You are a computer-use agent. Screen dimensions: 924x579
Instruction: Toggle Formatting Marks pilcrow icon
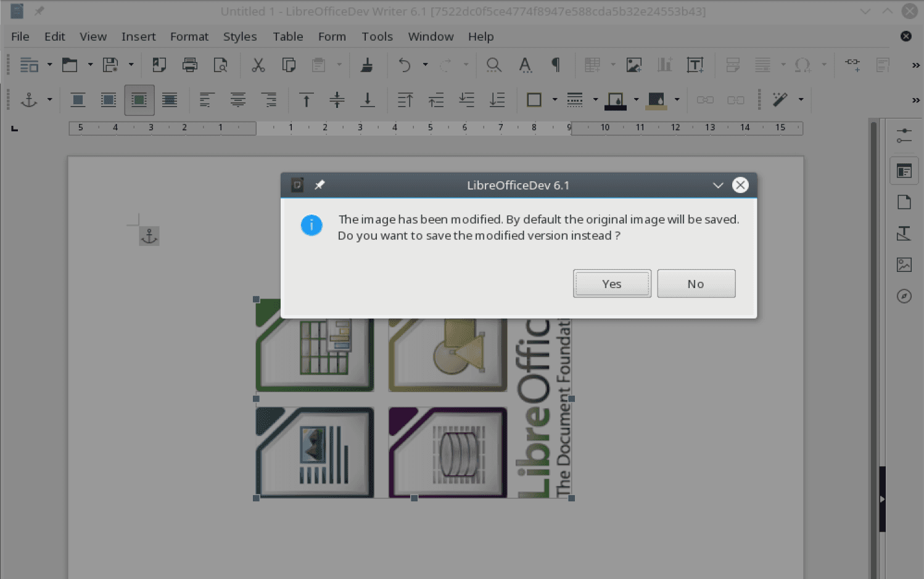555,65
